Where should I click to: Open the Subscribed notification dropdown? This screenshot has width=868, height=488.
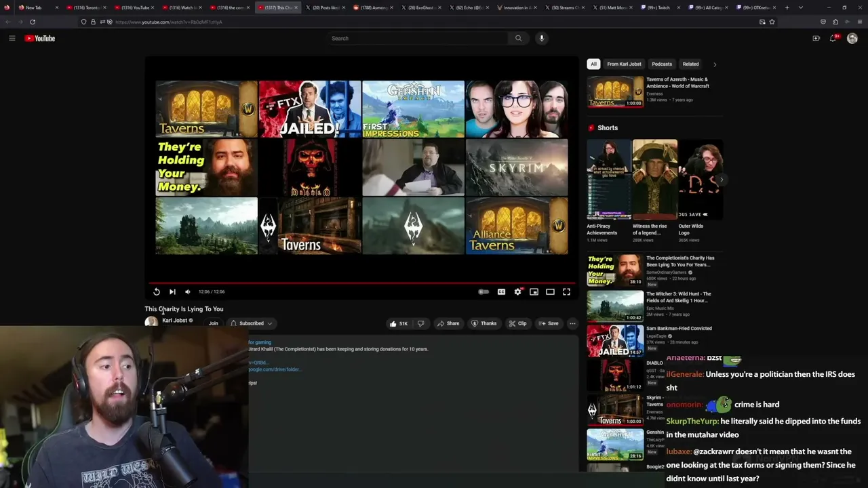tap(252, 323)
